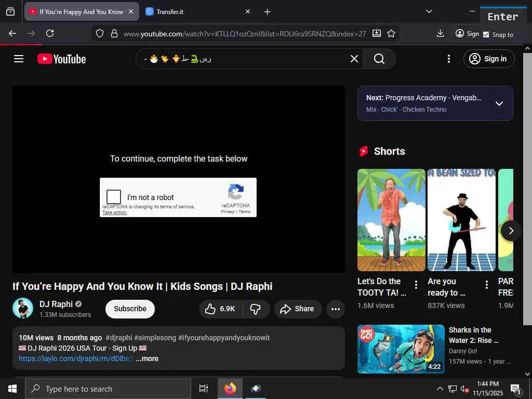Open DJ Raphi channel name link
Screen dimensions: 532x399
point(56,304)
